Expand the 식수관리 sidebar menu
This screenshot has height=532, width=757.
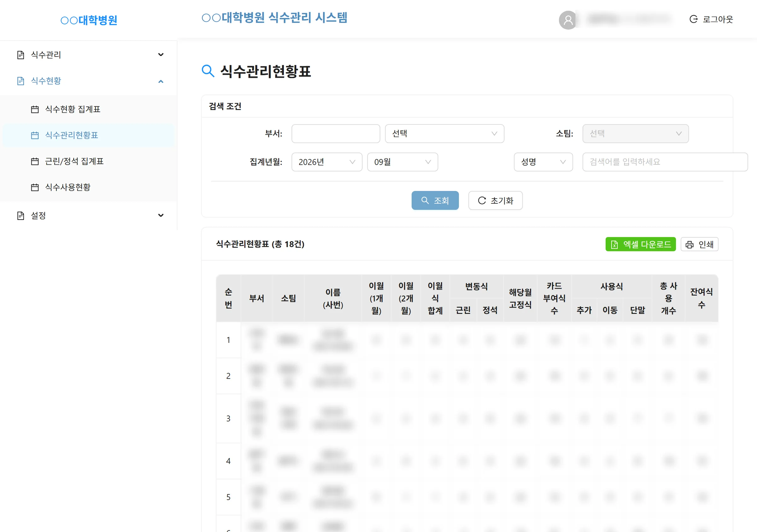88,55
